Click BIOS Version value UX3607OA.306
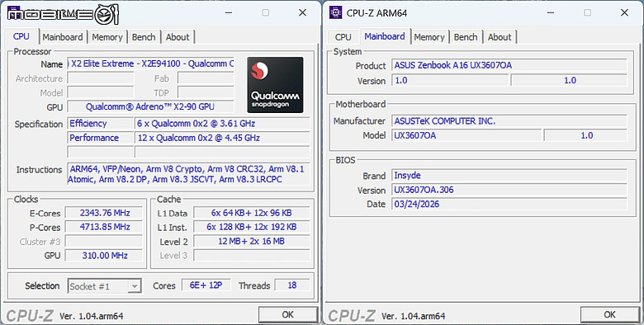 pyautogui.click(x=509, y=190)
